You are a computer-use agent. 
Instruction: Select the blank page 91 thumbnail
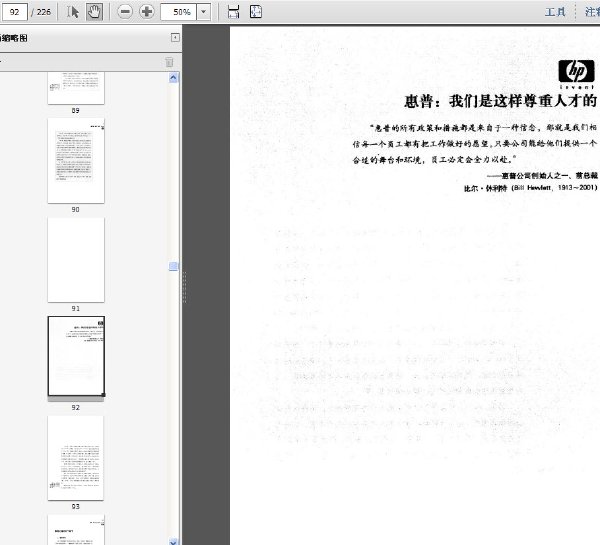pos(76,260)
